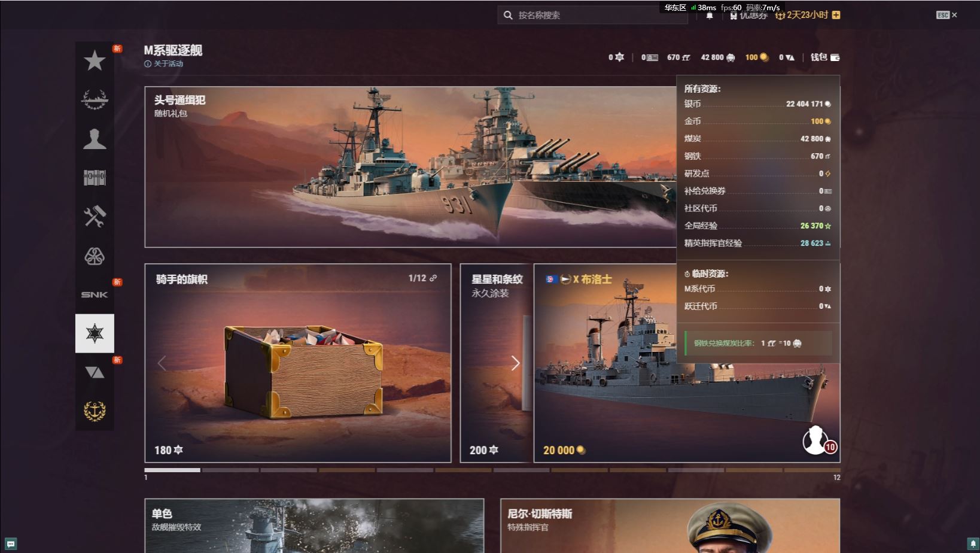Open the camouflage pattern sidebar icon
The width and height of the screenshot is (980, 553).
pos(95,256)
